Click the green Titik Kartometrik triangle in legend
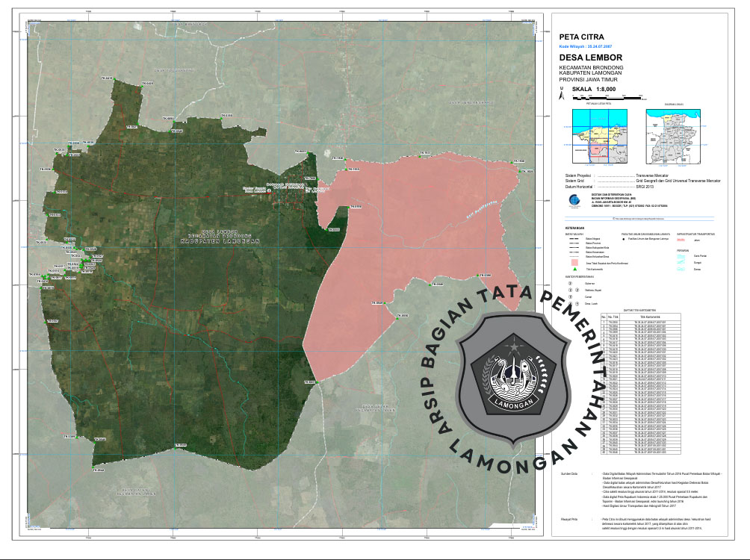The width and height of the screenshot is (750, 560). (574, 269)
